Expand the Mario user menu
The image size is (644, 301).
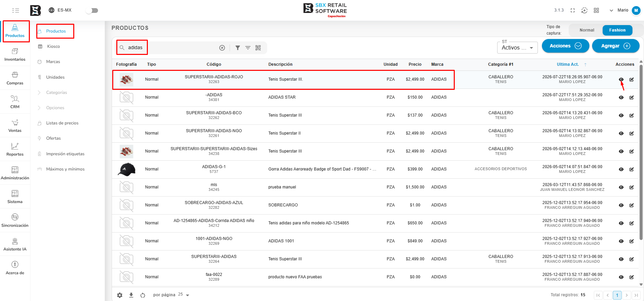point(625,11)
